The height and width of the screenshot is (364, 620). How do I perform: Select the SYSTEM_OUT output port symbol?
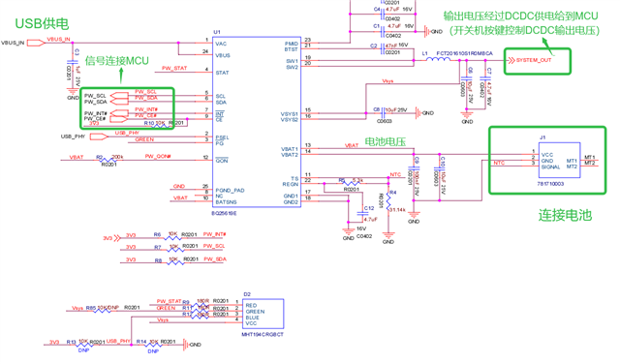click(511, 60)
